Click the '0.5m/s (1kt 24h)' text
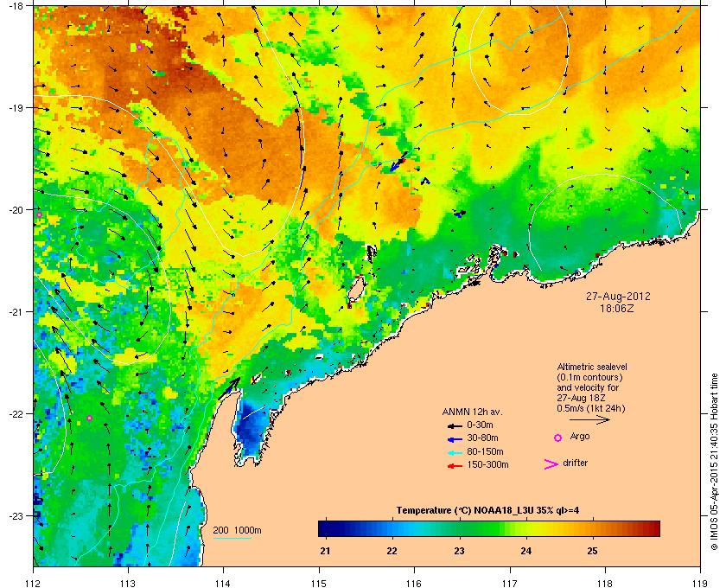 [591, 408]
